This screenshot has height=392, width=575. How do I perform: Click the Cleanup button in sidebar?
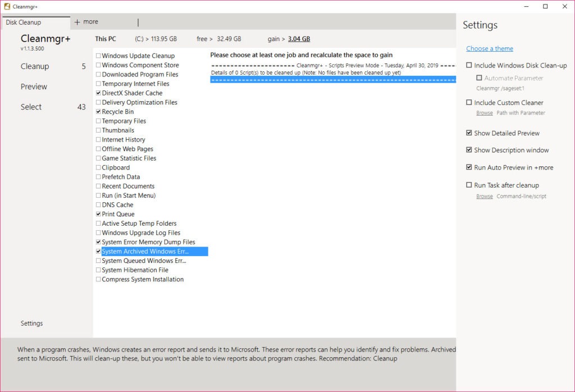[x=35, y=66]
